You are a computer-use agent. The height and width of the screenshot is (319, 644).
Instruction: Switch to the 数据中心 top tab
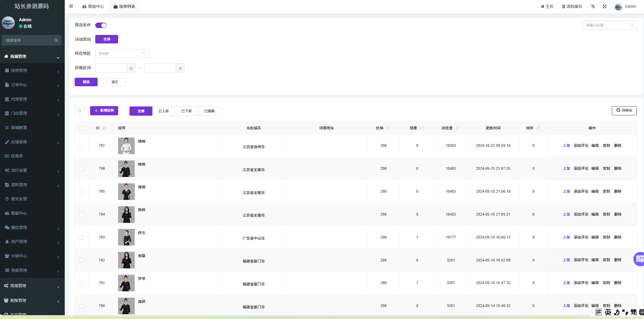[x=93, y=7]
